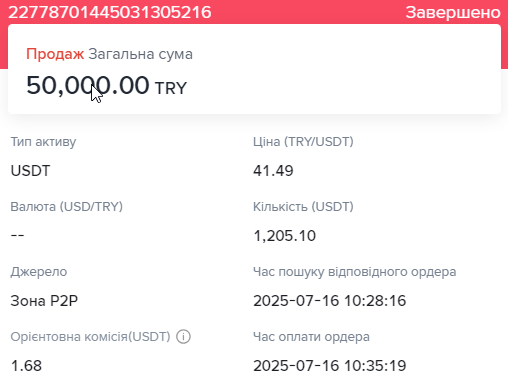508x386 pixels.
Task: Click the Завершено status label
Action: point(453,12)
